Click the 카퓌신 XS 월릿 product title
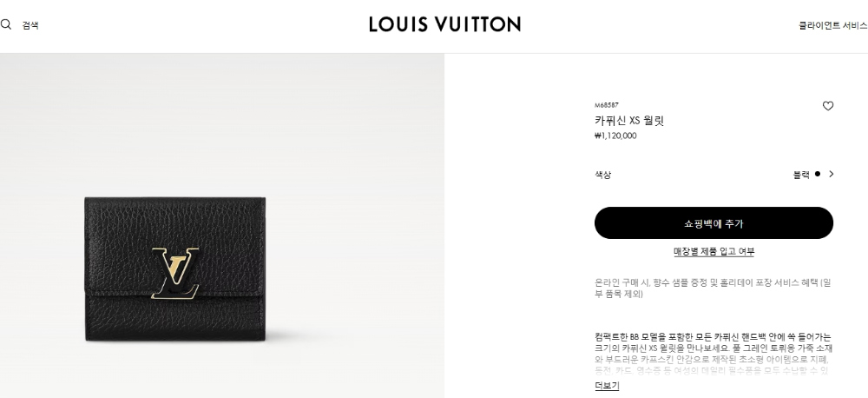 click(x=629, y=120)
